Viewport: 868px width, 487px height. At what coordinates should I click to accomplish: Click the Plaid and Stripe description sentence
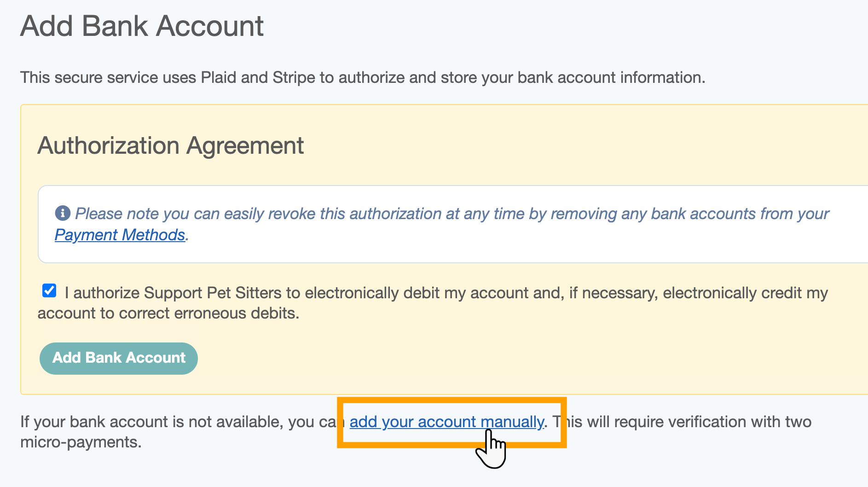363,77
